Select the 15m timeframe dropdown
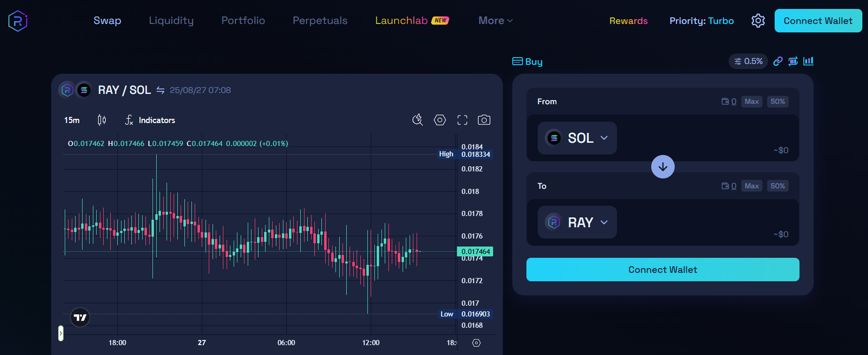868x355 pixels. 72,120
